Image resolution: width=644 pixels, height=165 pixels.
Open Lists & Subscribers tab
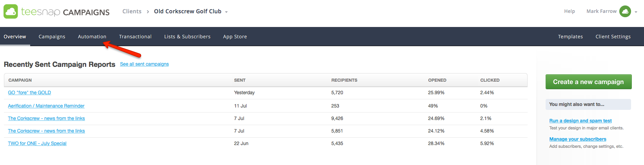(187, 36)
